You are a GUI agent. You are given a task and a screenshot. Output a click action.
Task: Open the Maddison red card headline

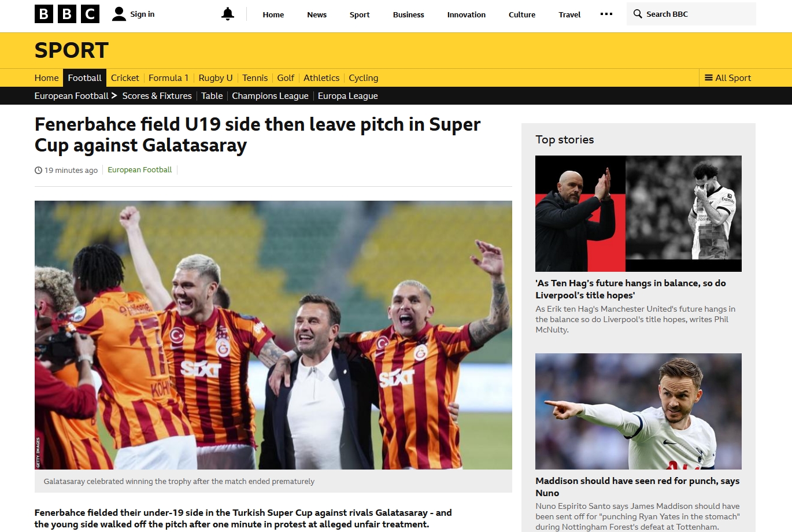click(638, 487)
